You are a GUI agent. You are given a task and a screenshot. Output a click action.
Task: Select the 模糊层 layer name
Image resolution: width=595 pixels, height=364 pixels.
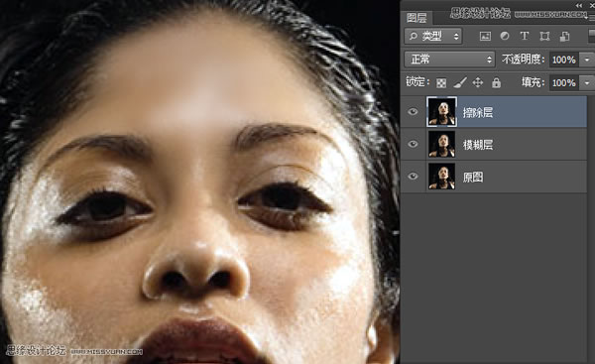click(478, 145)
